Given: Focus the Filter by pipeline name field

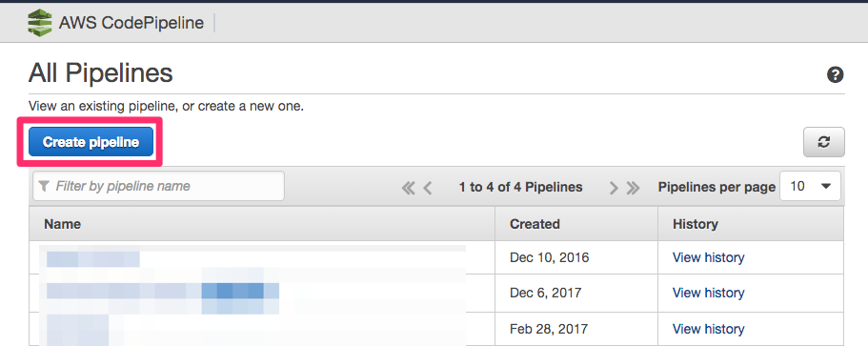Looking at the screenshot, I should pyautogui.click(x=158, y=186).
